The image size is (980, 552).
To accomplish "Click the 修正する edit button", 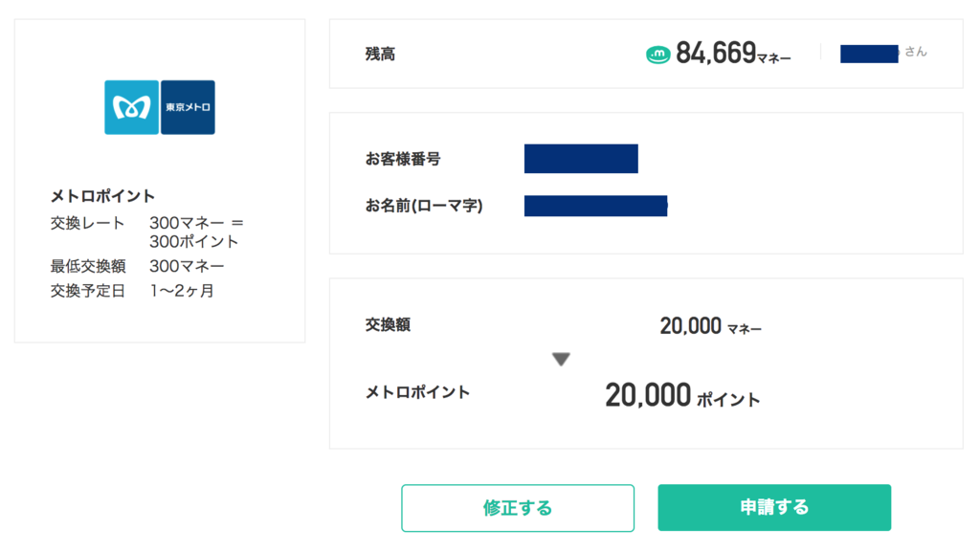I will coord(518,508).
